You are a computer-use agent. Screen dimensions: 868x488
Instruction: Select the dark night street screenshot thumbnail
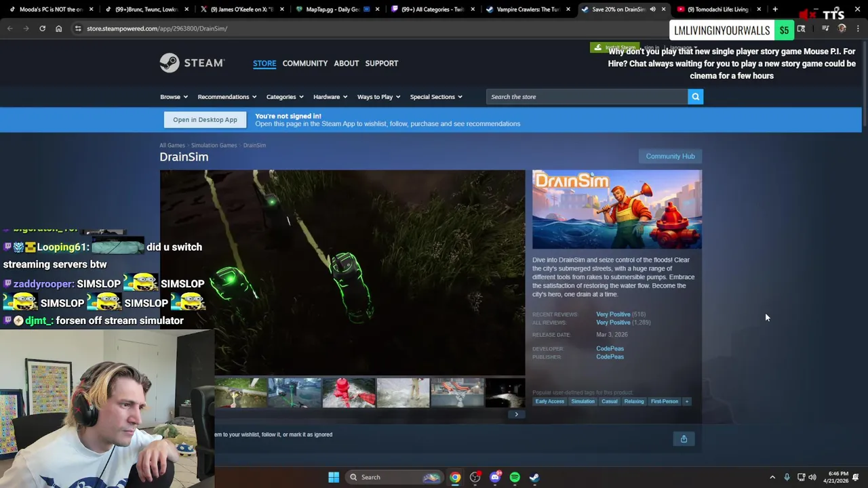pos(505,393)
